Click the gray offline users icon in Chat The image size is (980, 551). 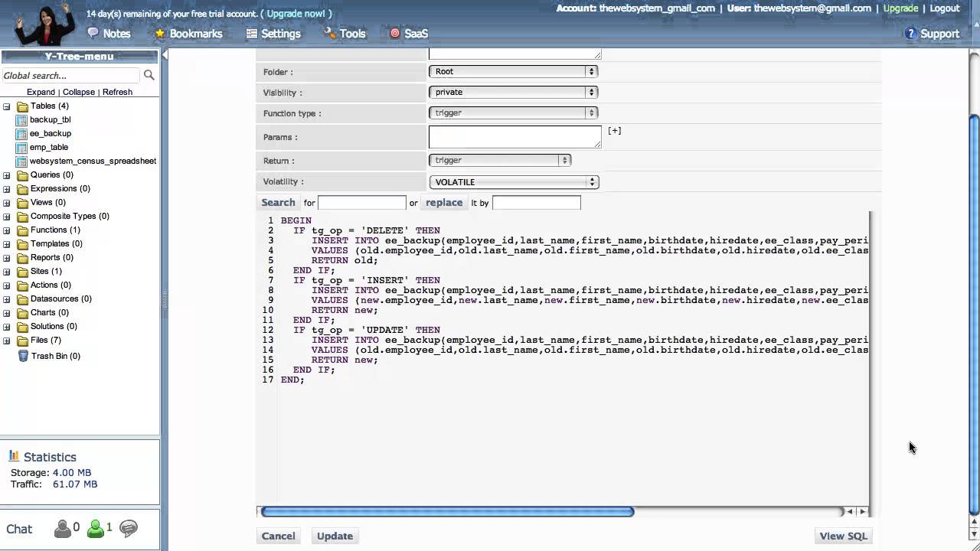pos(63,528)
